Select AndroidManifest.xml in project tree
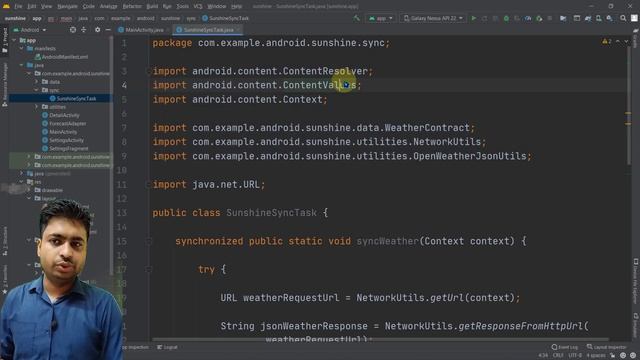The height and width of the screenshot is (360, 640). [65, 57]
